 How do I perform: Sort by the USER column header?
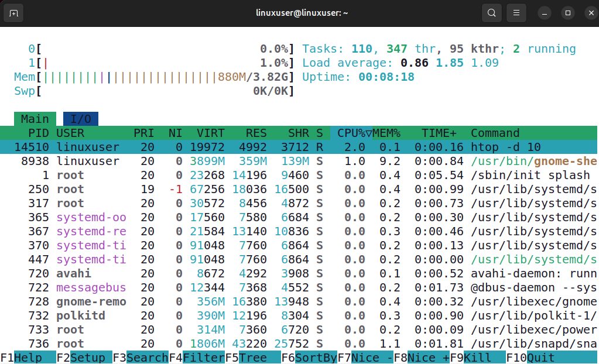click(70, 133)
